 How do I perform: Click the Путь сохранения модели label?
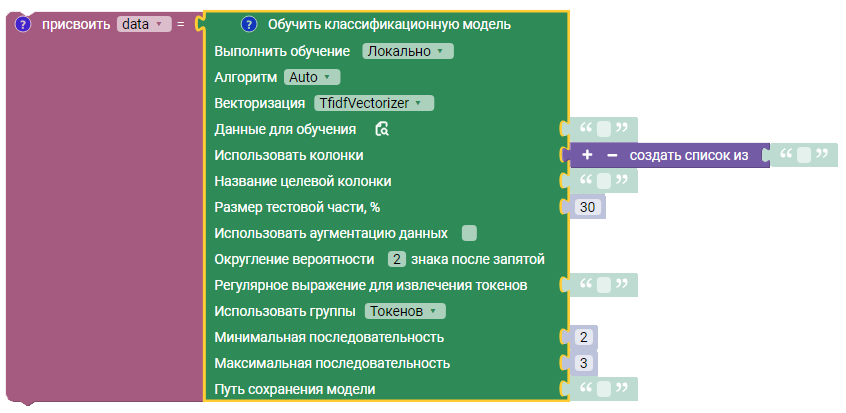295,389
